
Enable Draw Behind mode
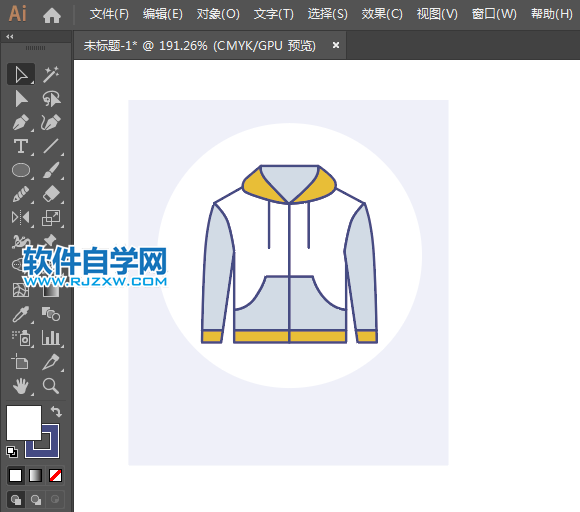pyautogui.click(x=36, y=500)
